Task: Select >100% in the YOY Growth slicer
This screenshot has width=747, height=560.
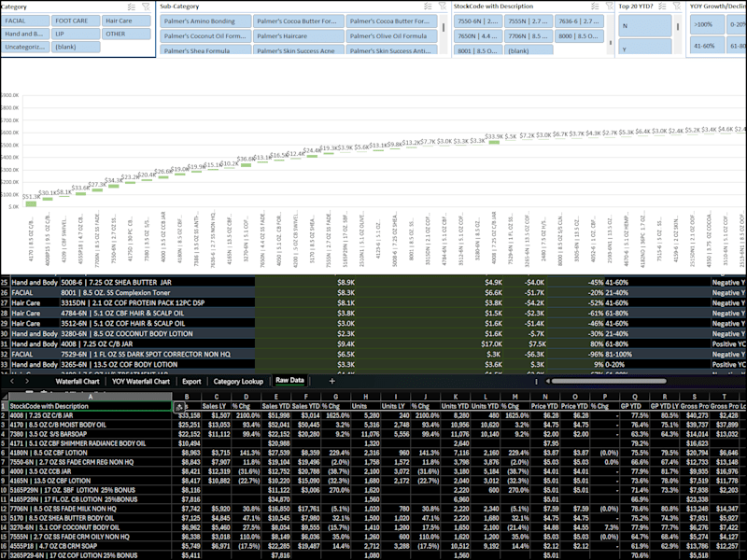Action: point(707,25)
